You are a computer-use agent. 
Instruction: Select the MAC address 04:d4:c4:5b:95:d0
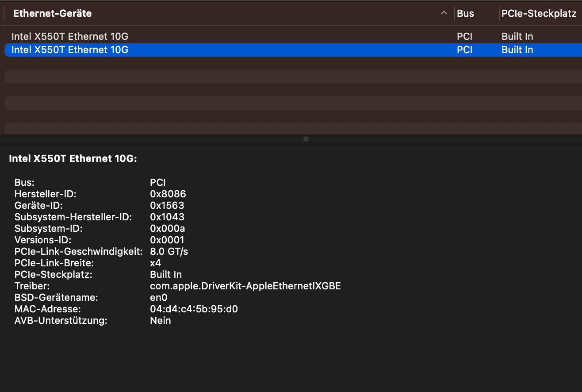(x=194, y=309)
